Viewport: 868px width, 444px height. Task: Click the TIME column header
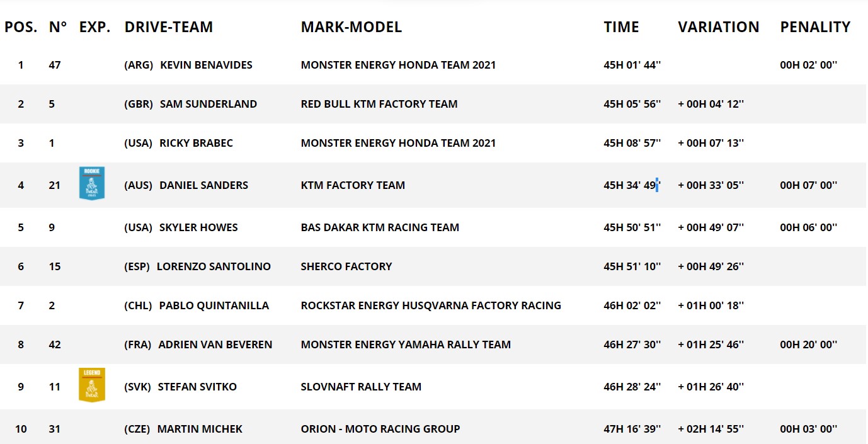click(621, 27)
